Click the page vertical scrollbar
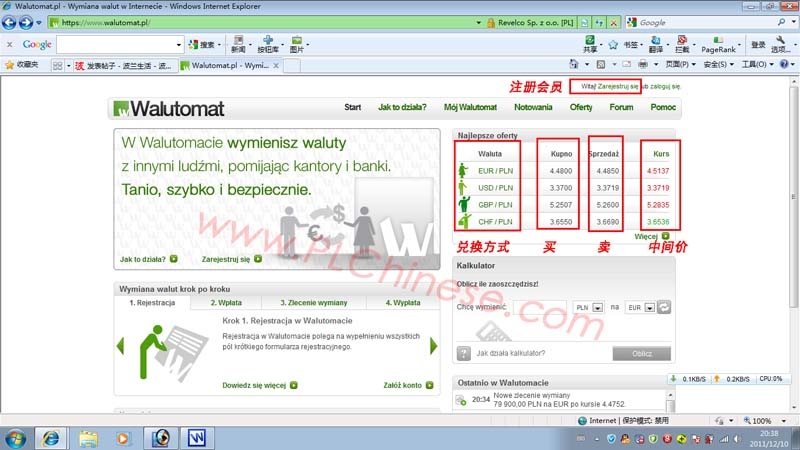The image size is (800, 450). [793, 245]
